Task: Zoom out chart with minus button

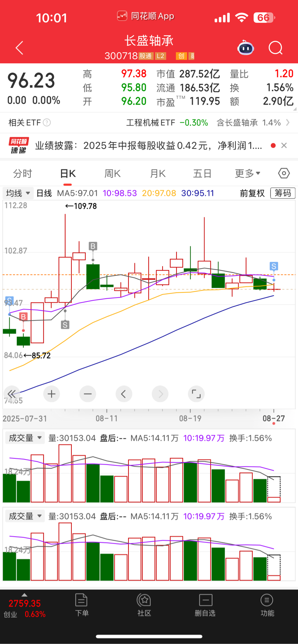Action: (88, 394)
